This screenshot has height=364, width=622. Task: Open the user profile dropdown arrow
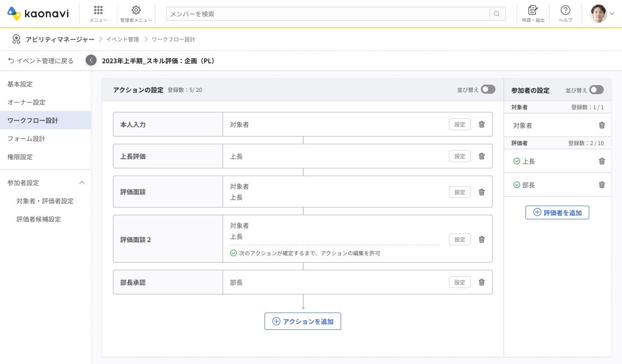pyautogui.click(x=612, y=14)
